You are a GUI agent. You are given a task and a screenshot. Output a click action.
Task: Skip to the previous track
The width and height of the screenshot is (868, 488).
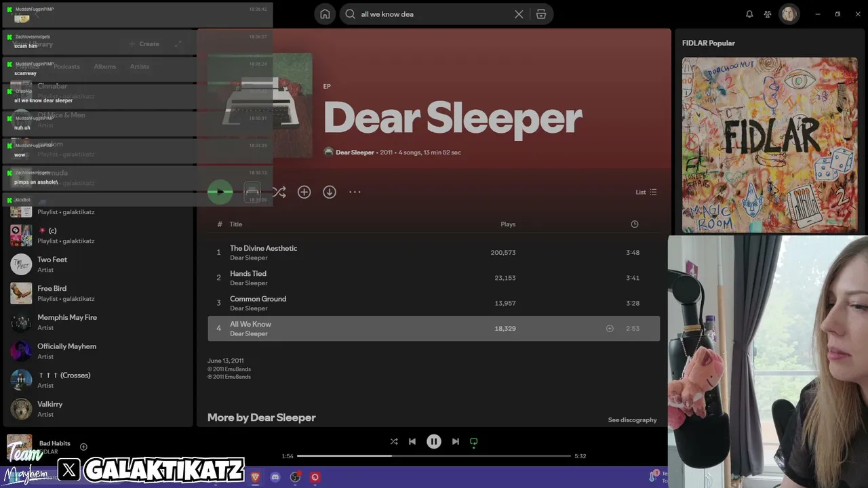[412, 442]
